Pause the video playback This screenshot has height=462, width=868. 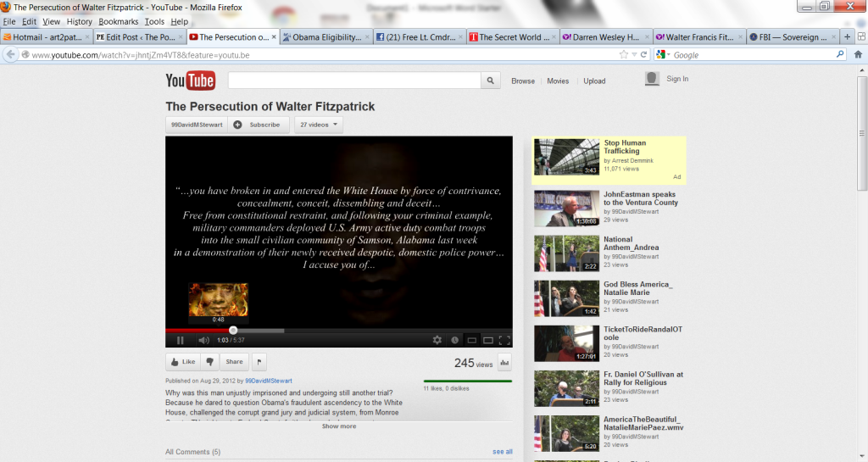(180, 340)
